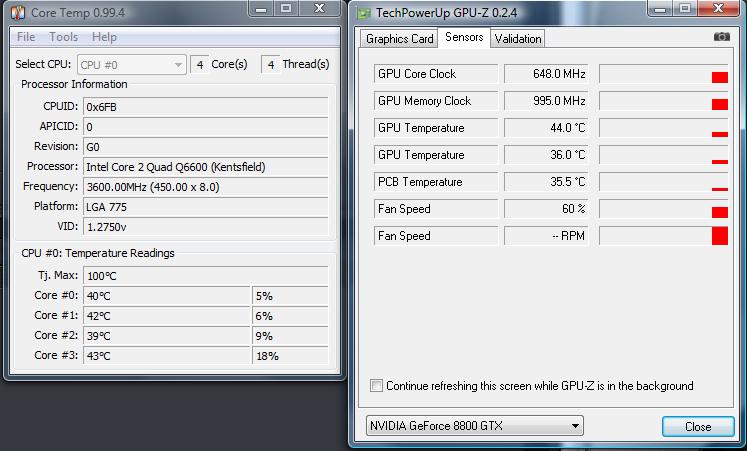Click the Frequency field showing 3600.00MHz
Image resolution: width=747 pixels, height=451 pixels.
tap(206, 187)
